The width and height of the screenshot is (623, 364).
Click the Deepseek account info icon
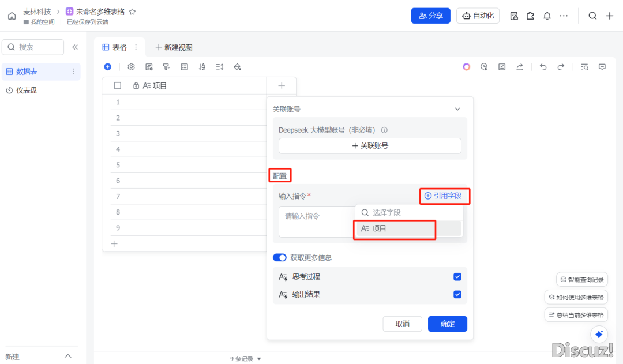pos(384,130)
